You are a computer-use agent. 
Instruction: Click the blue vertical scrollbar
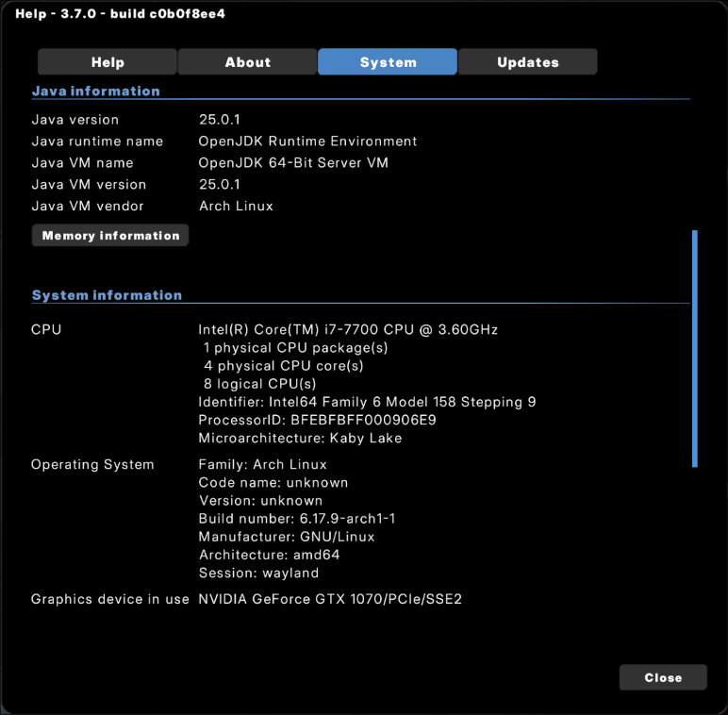[x=694, y=348]
